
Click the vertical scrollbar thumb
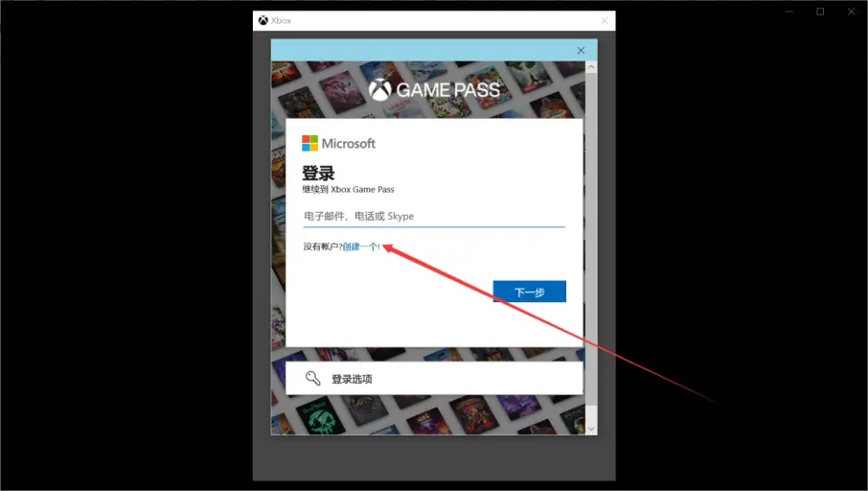(x=591, y=238)
